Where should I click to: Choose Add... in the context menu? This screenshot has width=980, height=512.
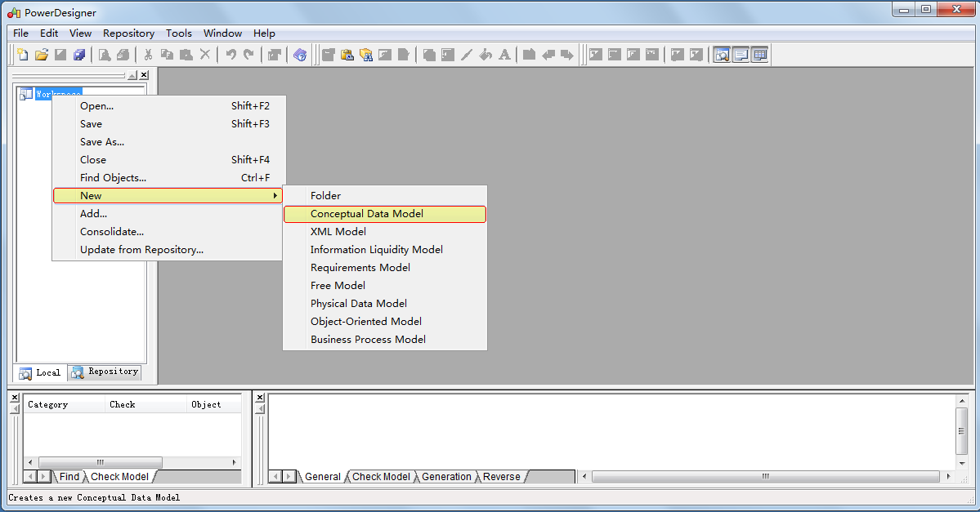tap(168, 214)
